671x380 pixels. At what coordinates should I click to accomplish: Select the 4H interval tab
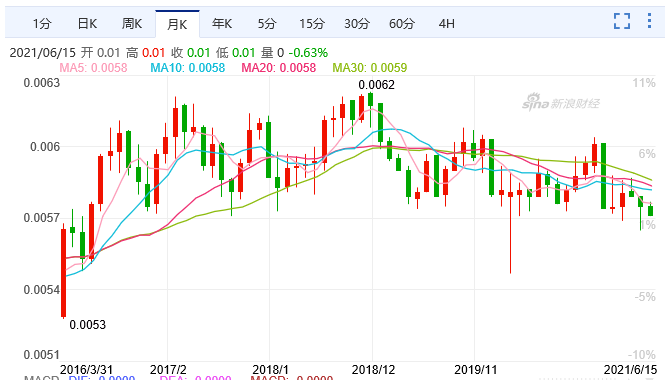446,24
